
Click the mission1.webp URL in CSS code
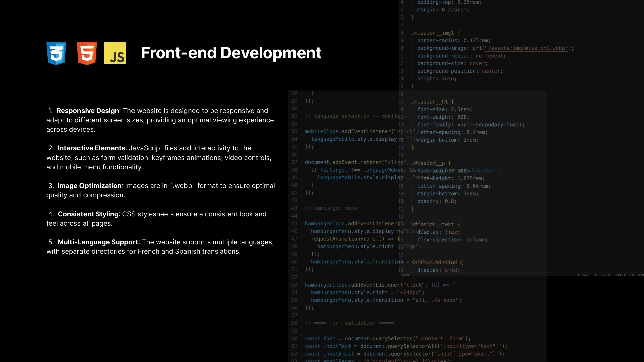pyautogui.click(x=526, y=48)
